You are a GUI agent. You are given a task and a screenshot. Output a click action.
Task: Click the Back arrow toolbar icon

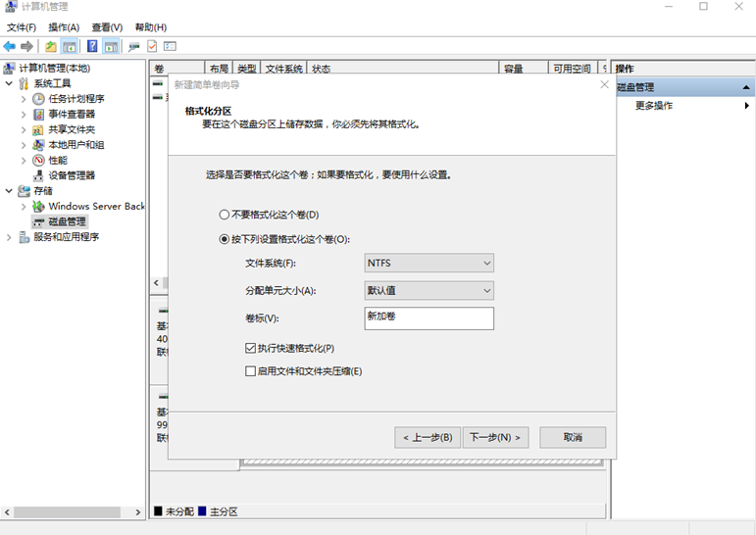(9, 46)
